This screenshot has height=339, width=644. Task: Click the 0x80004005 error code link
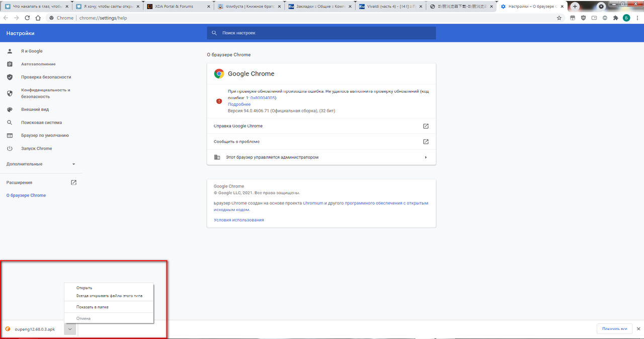pos(263,98)
